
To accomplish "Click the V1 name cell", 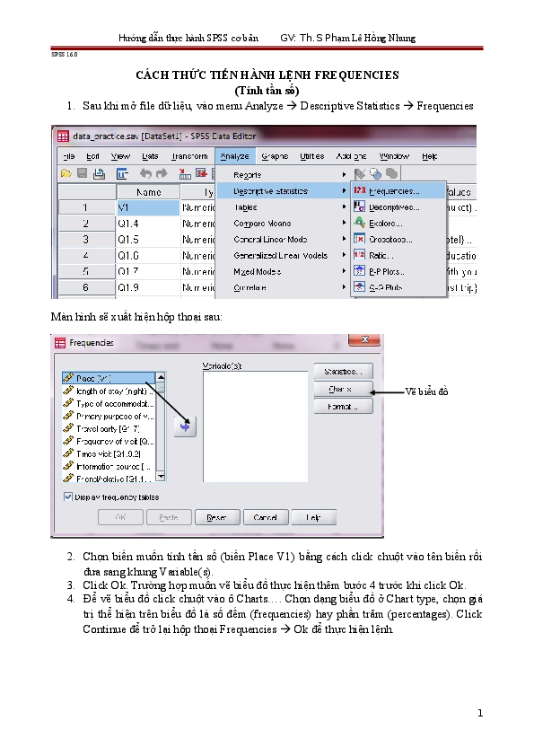I will (x=148, y=207).
